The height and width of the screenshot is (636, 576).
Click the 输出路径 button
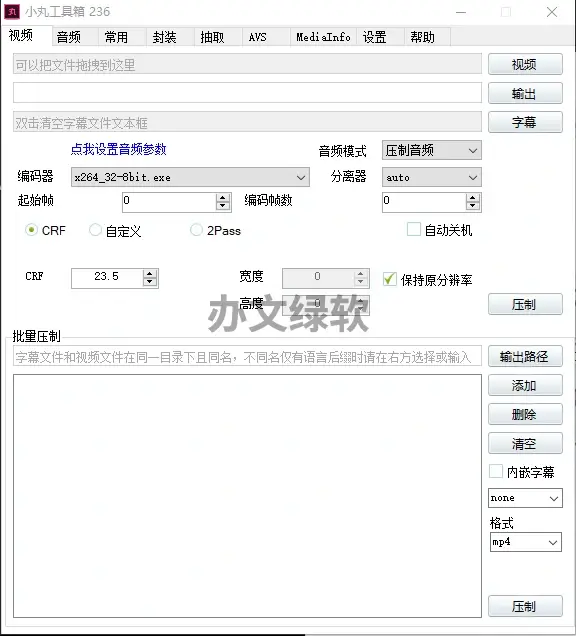click(525, 356)
